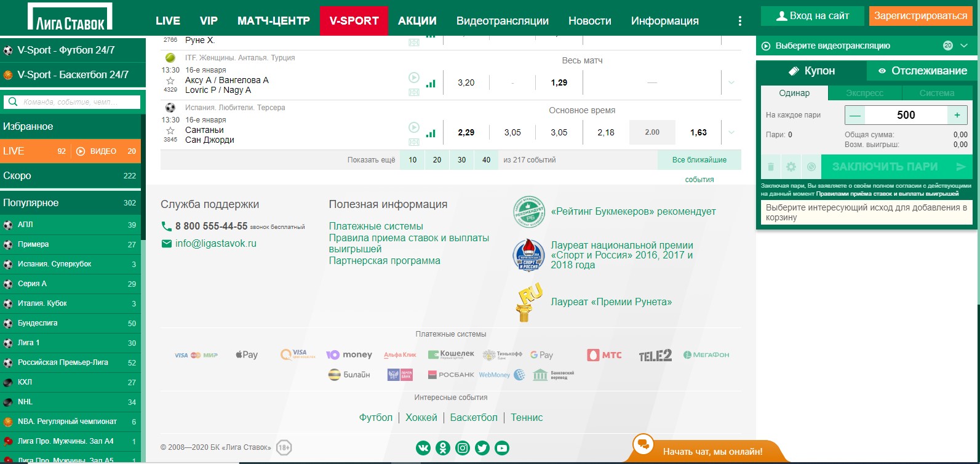Toggle the ВИДЕО filter in LIVE row

[97, 151]
